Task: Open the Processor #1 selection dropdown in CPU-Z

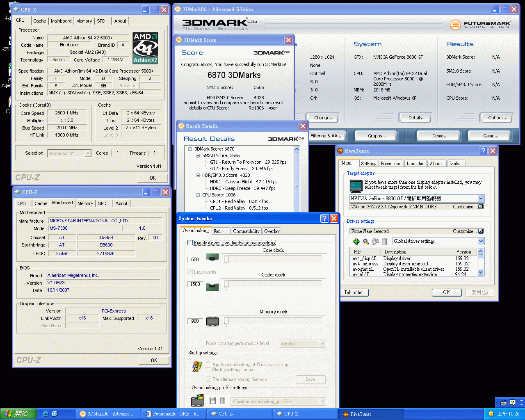Action: pos(88,153)
